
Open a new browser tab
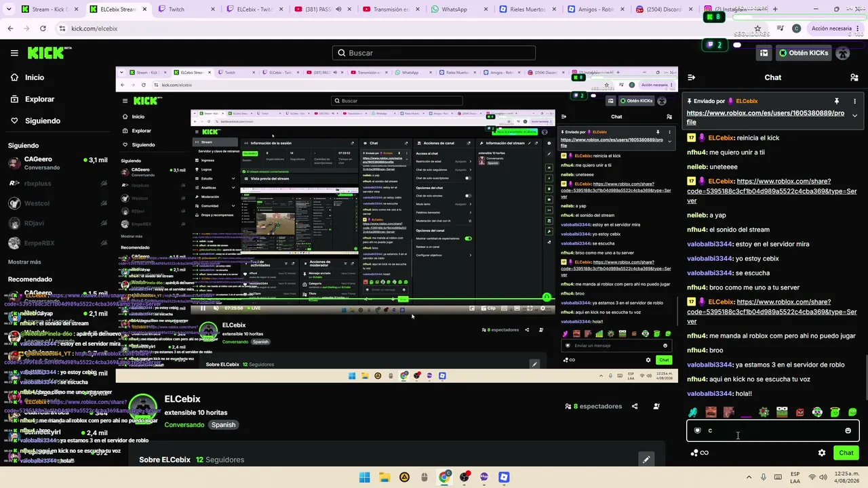coord(775,9)
